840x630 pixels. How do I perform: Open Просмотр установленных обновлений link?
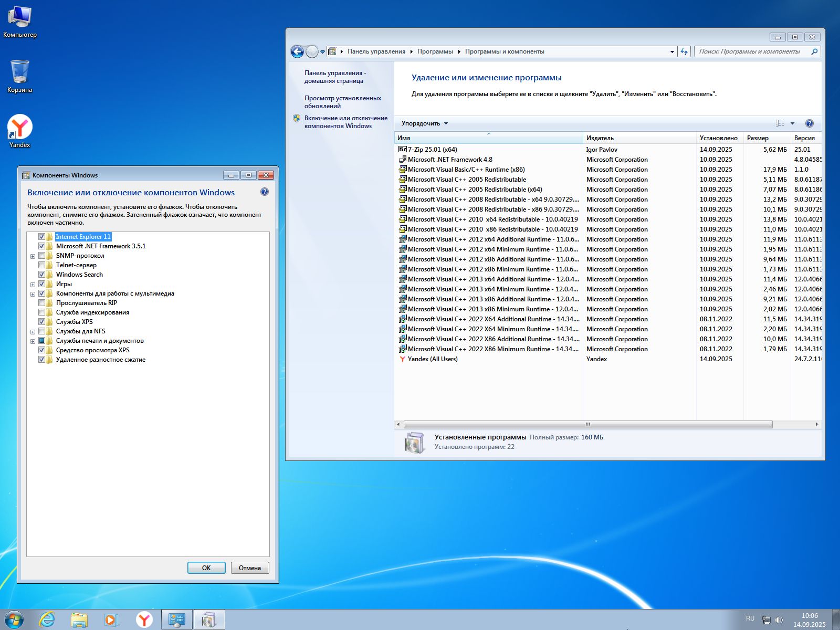click(342, 102)
